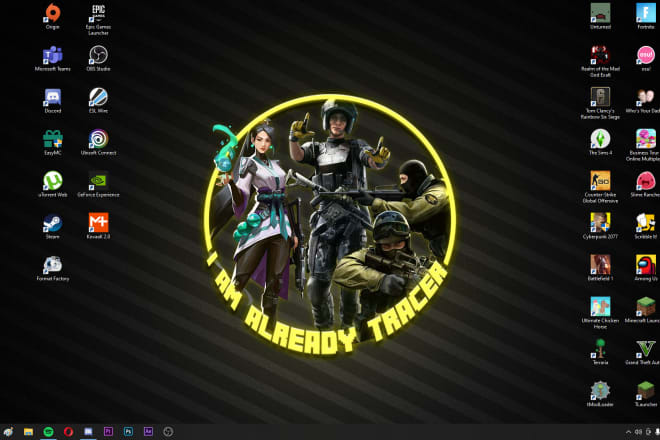Viewport: 660px width, 440px height.
Task: Open the Terraria desktop icon
Action: (x=600, y=348)
